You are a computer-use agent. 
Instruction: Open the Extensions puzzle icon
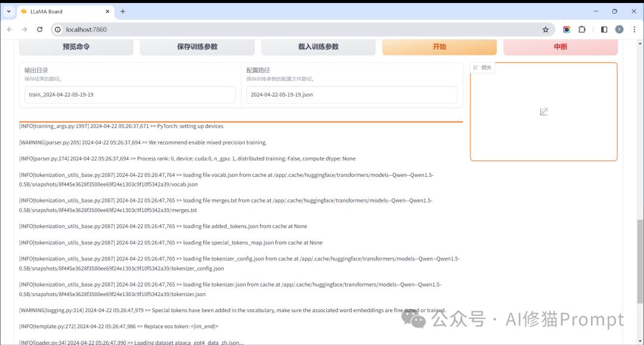(582, 30)
